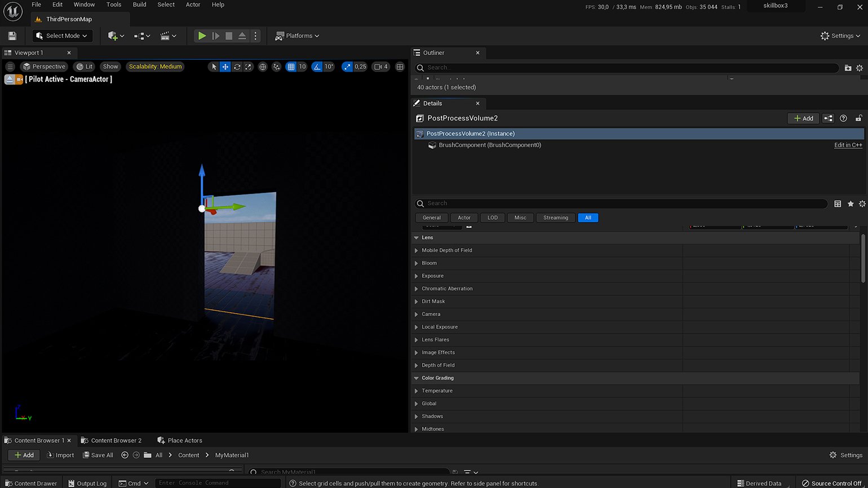Open the Select Mode dropdown
The width and height of the screenshot is (868, 488).
(63, 36)
